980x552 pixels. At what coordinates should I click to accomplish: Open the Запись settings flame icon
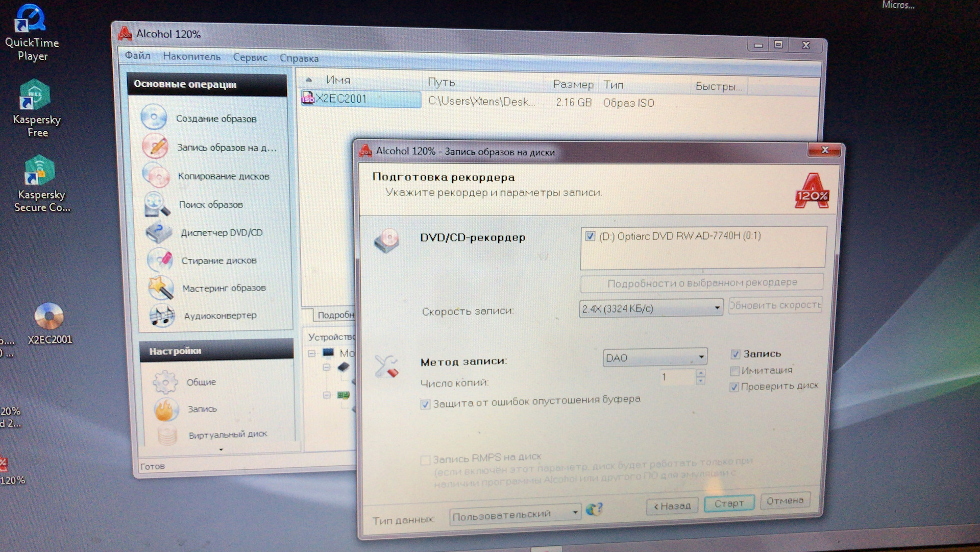166,409
